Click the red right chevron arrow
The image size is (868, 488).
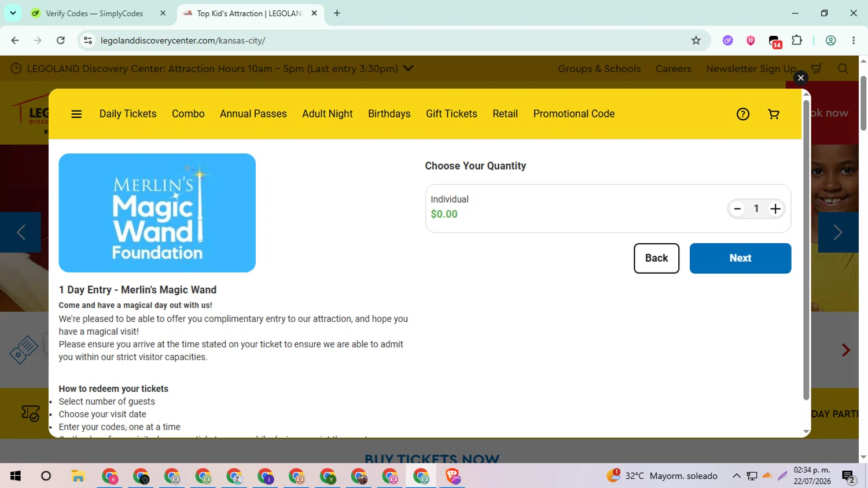(846, 350)
